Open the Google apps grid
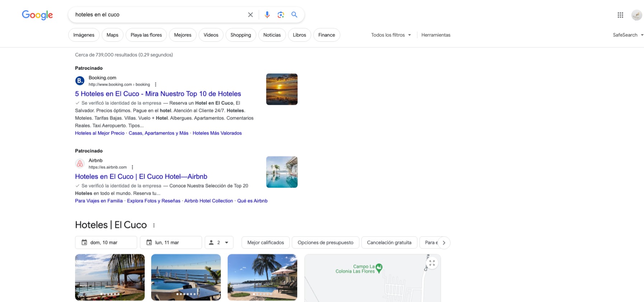Screen dimensions: 644x302 [x=620, y=15]
